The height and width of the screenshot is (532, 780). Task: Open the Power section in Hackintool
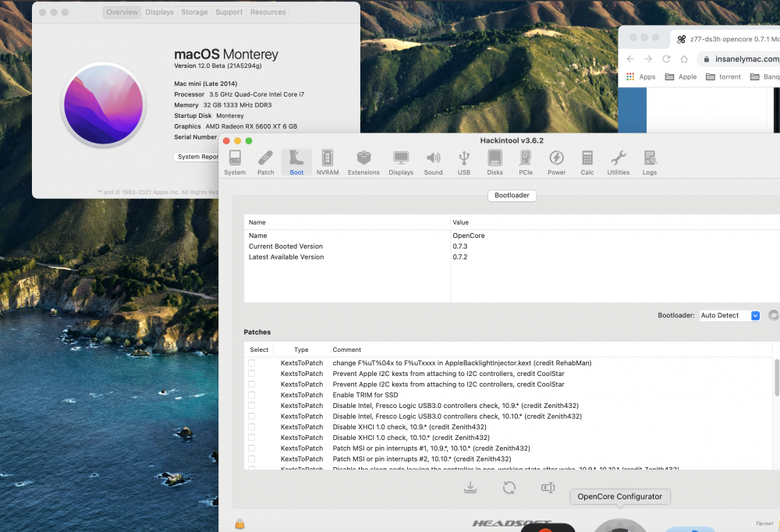point(557,163)
